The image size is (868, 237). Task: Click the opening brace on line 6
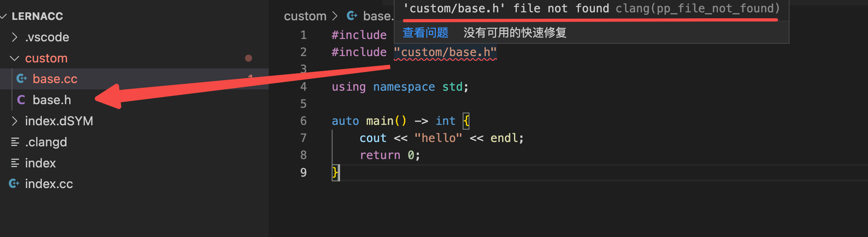pyautogui.click(x=466, y=121)
